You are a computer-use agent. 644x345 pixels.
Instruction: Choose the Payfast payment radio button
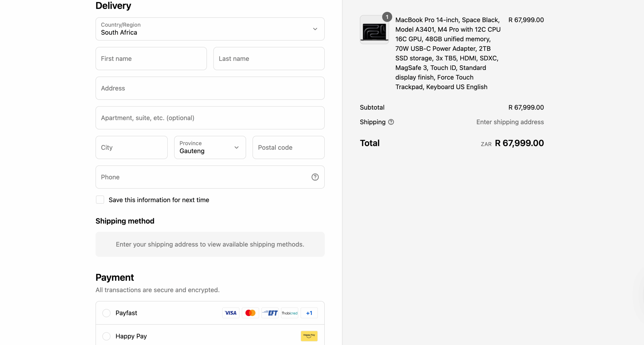pyautogui.click(x=106, y=313)
